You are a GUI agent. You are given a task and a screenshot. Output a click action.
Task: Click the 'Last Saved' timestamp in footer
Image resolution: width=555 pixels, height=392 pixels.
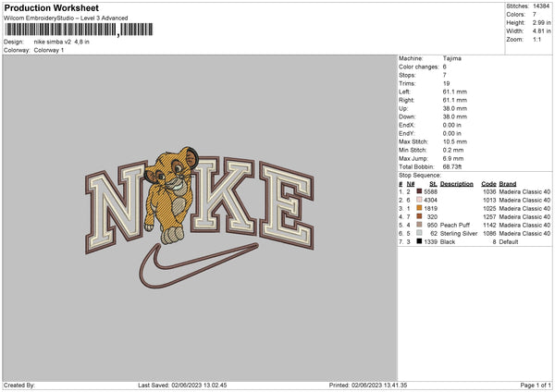pyautogui.click(x=182, y=385)
